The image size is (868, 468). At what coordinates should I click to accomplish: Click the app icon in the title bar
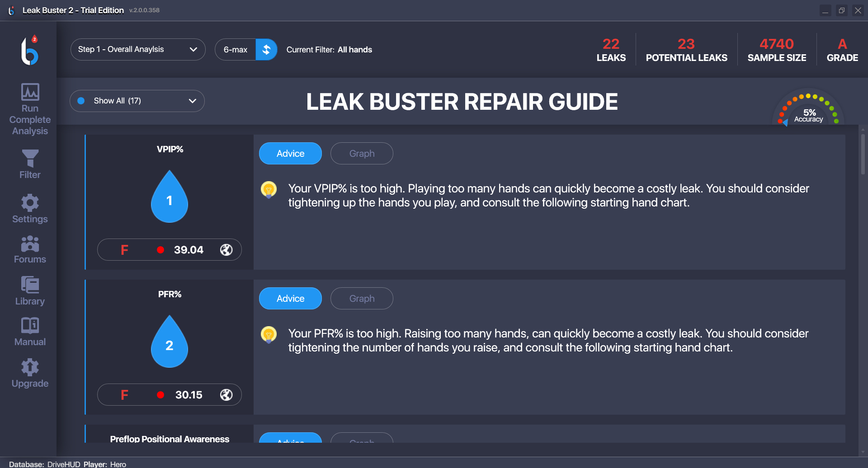[11, 10]
